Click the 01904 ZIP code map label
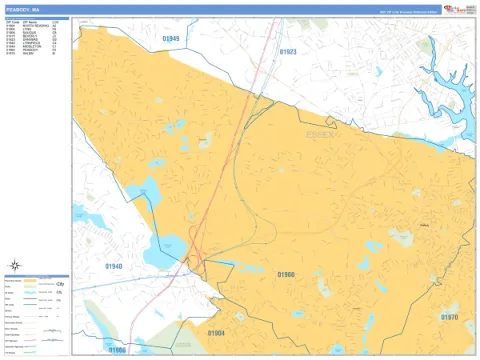This screenshot has width=480, height=360. 216,333
